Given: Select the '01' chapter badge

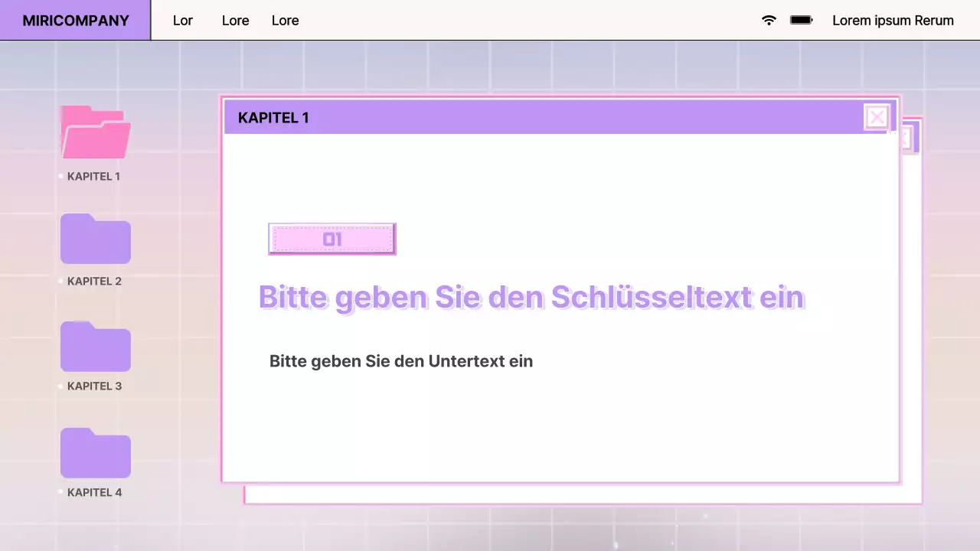Looking at the screenshot, I should pos(332,239).
